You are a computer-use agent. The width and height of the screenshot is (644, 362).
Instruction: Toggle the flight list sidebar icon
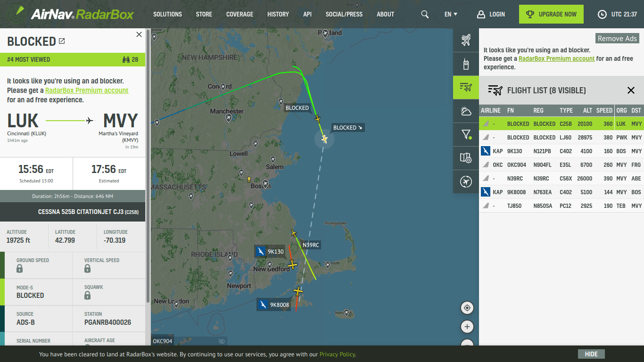[466, 87]
